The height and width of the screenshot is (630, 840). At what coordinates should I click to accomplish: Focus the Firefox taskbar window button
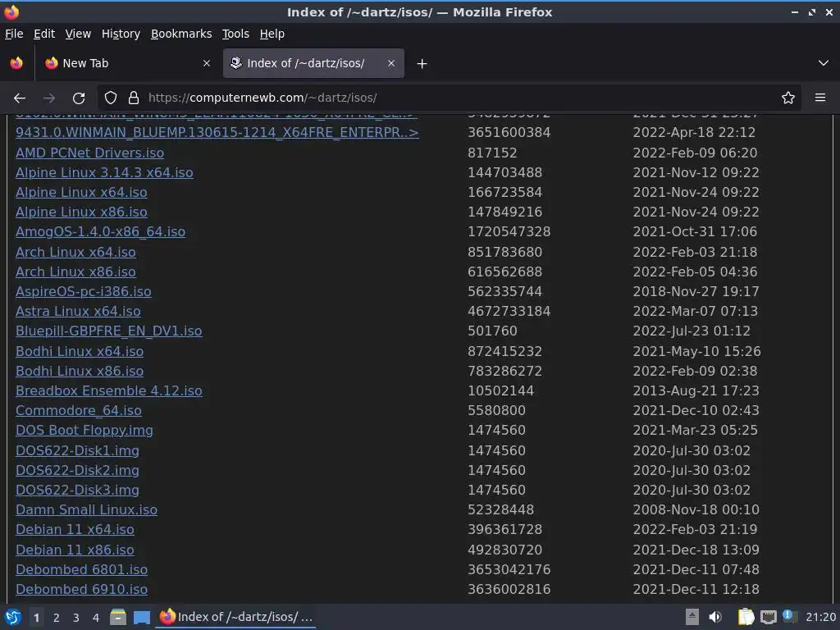235,617
